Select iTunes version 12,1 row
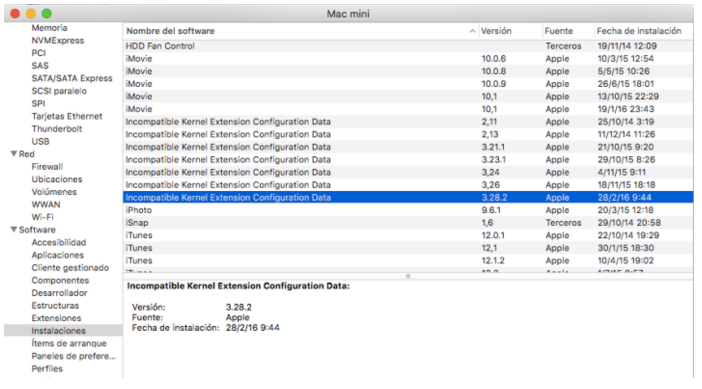 click(x=408, y=248)
